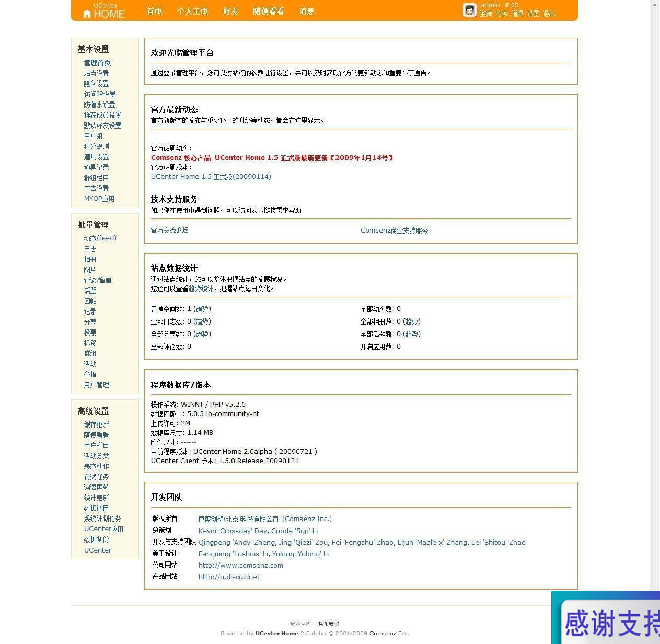
Task: Visit the 官方交流论坛 link
Action: (x=169, y=230)
